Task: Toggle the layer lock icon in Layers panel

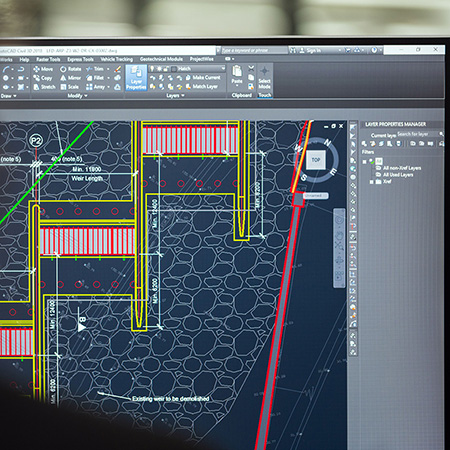Action: 166,69
